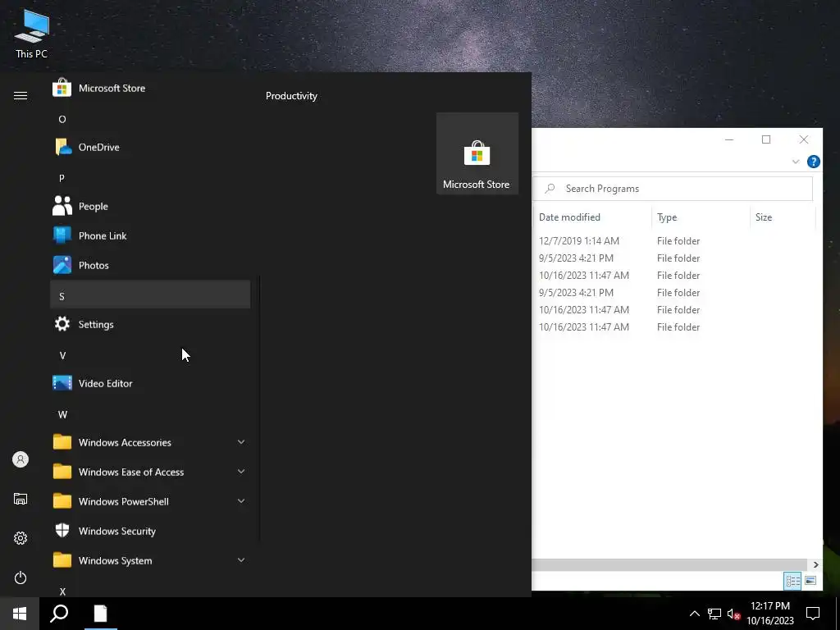Open the taskbar clock and date
This screenshot has width=840, height=630.
pos(770,614)
